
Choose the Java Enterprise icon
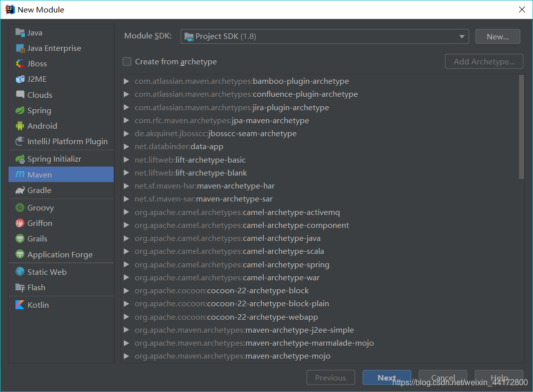click(20, 48)
